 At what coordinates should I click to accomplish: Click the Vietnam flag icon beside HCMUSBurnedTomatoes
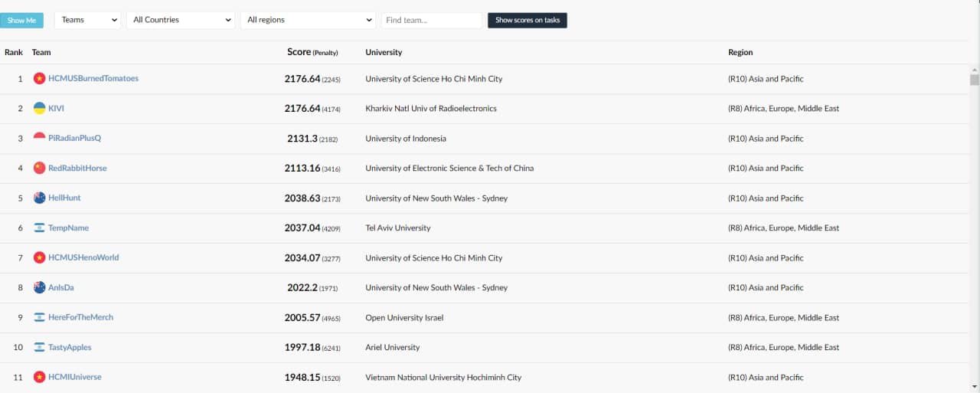40,78
